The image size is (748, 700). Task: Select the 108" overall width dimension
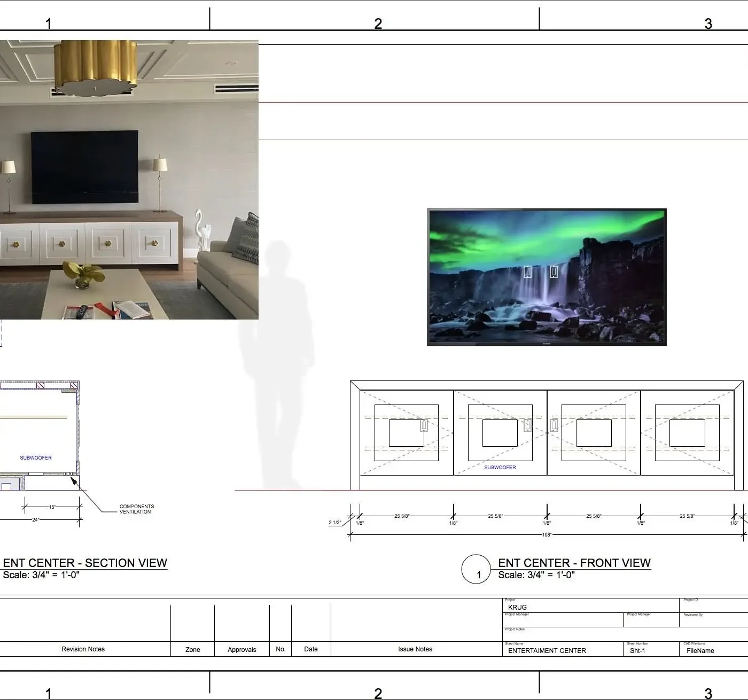(547, 534)
